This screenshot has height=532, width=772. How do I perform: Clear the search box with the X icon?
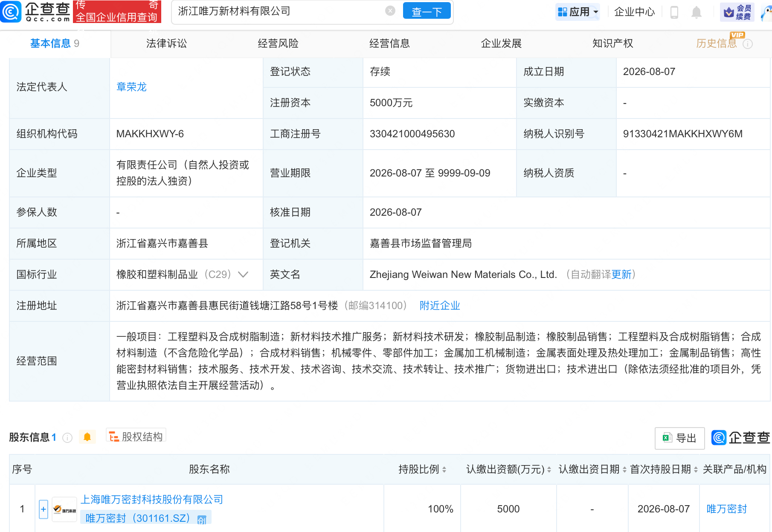coord(390,11)
